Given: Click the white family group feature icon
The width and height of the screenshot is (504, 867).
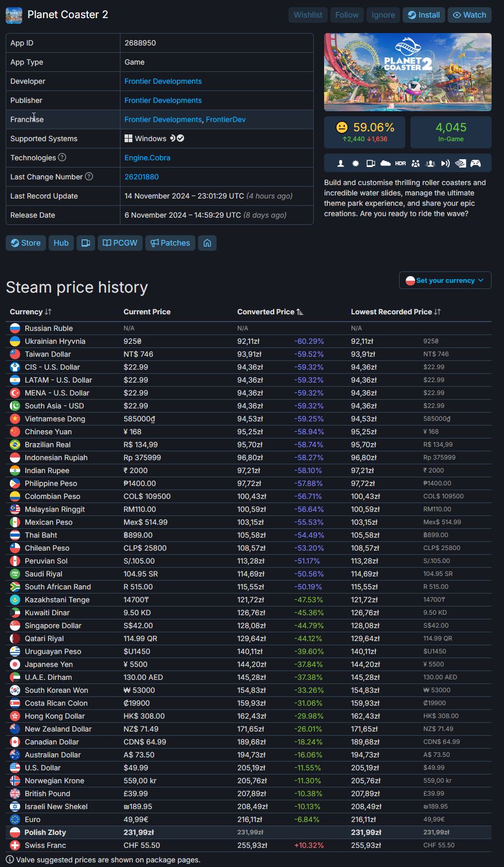Looking at the screenshot, I should point(416,163).
